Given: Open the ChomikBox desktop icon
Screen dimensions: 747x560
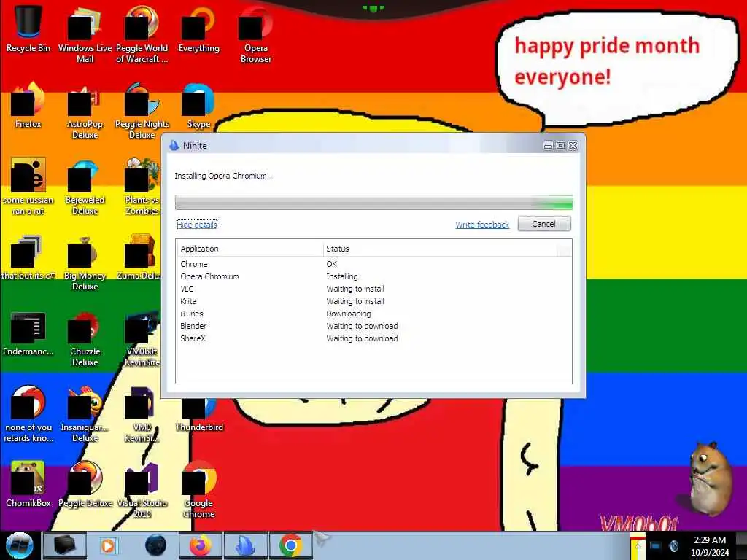Looking at the screenshot, I should coord(28,484).
